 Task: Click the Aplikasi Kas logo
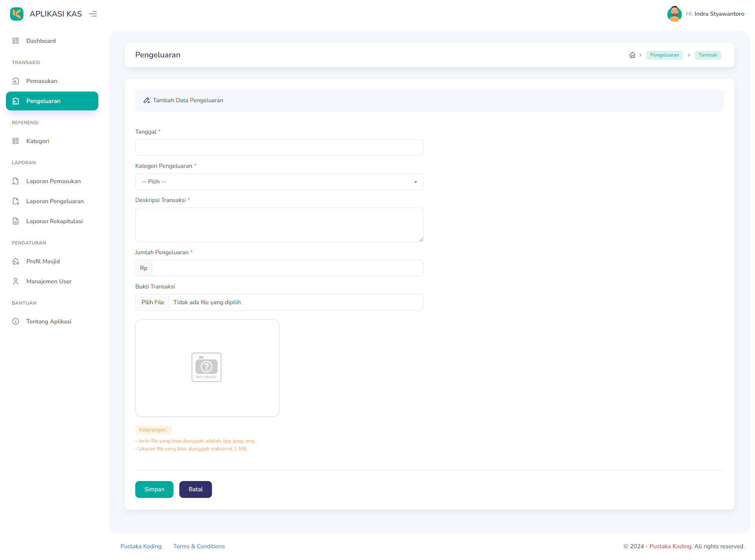(17, 14)
